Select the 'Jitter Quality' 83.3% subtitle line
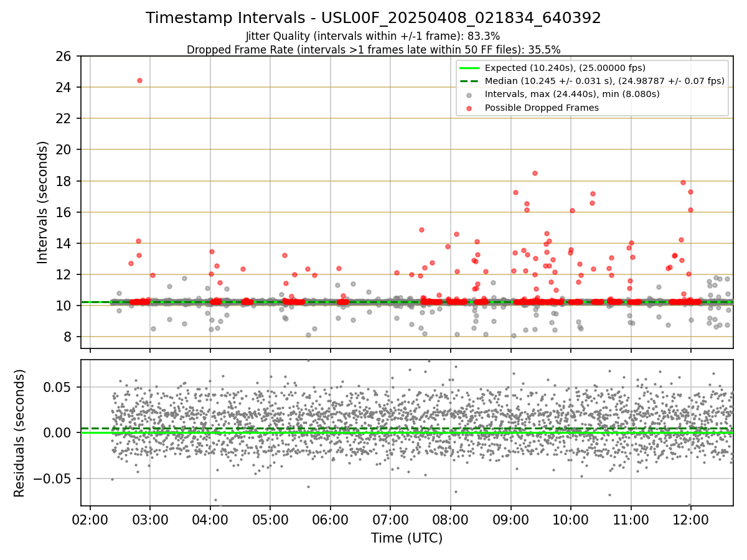This screenshot has width=747, height=560. tap(373, 36)
